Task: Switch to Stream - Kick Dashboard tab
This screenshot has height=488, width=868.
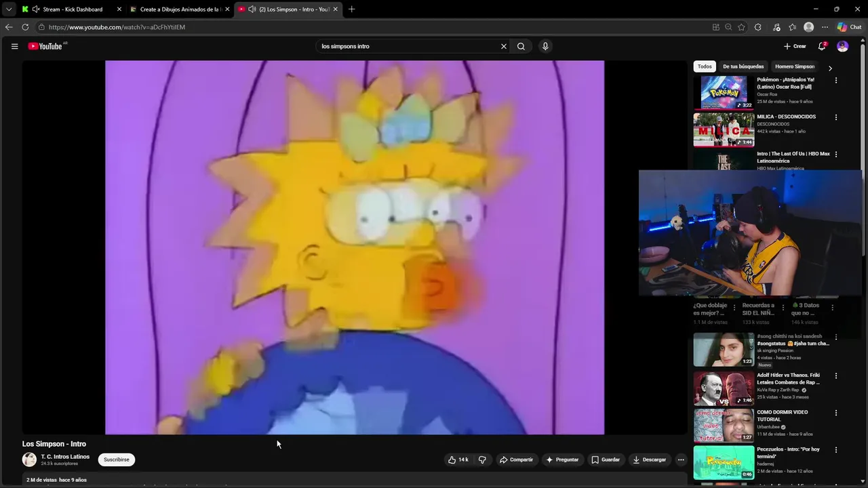Action: pyautogui.click(x=73, y=9)
